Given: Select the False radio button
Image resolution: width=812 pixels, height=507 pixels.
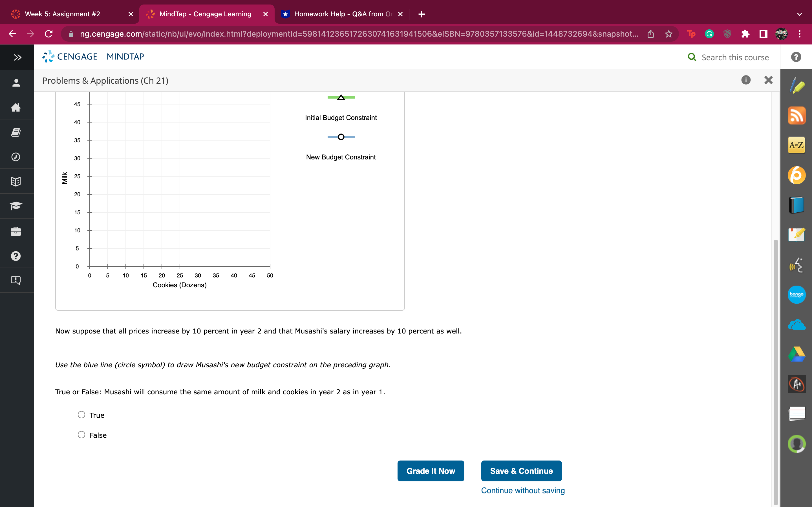Looking at the screenshot, I should 81,435.
